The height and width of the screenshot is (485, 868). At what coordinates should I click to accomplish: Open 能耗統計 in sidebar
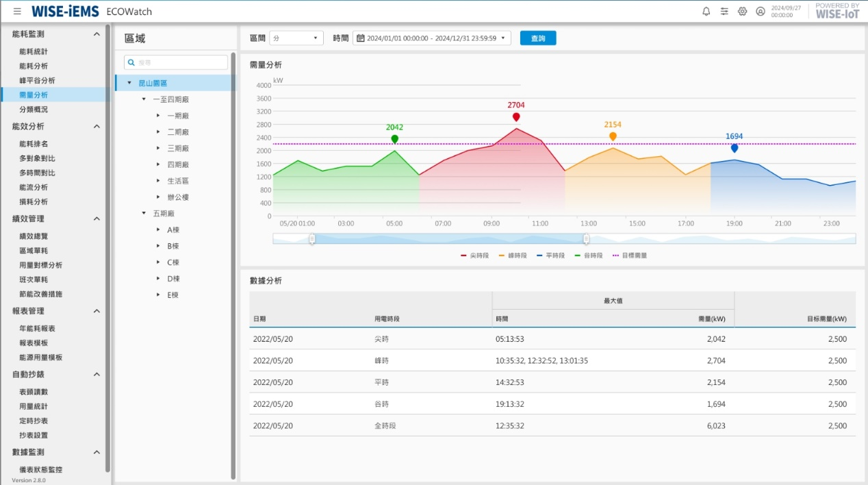pos(34,51)
